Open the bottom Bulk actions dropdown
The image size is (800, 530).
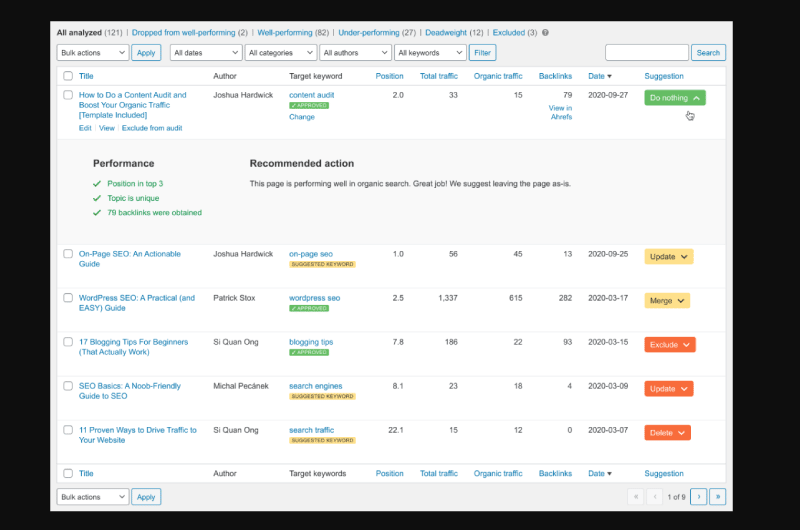(x=92, y=497)
